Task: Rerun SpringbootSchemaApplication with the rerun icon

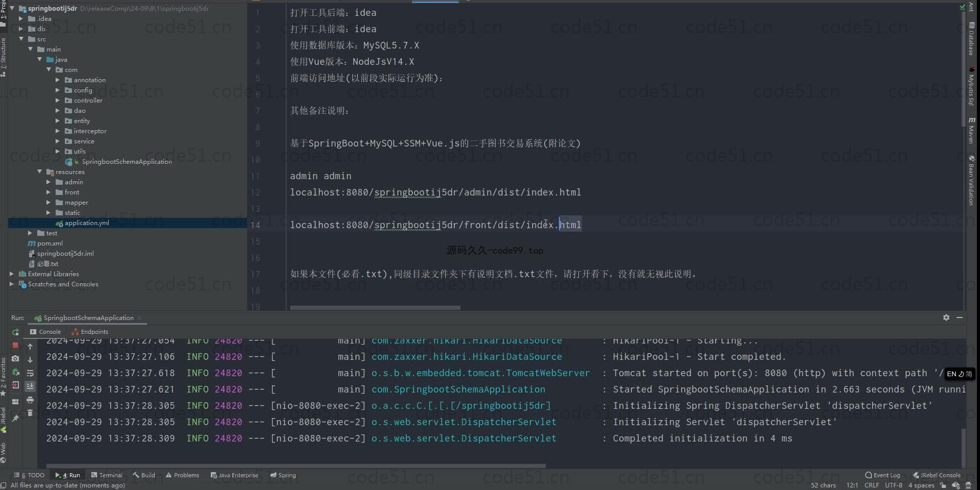Action: tap(15, 332)
